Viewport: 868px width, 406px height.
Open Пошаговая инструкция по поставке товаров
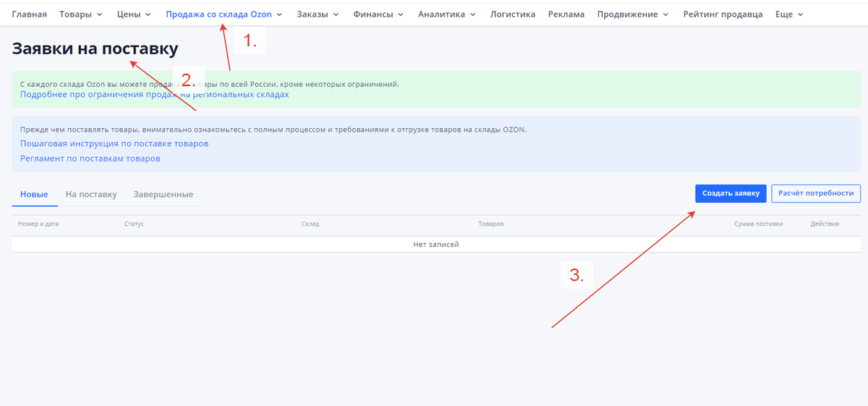114,143
